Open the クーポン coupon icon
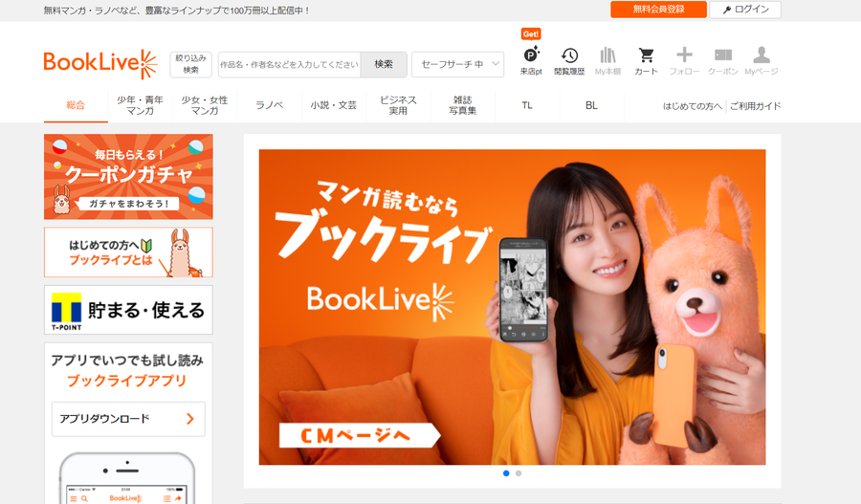This screenshot has height=504, width=861. click(722, 60)
